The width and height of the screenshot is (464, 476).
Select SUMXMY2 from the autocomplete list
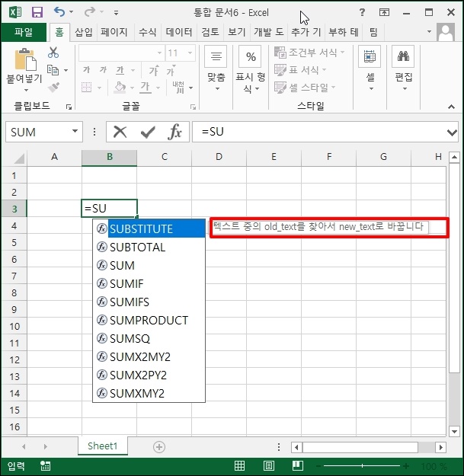pos(149,394)
